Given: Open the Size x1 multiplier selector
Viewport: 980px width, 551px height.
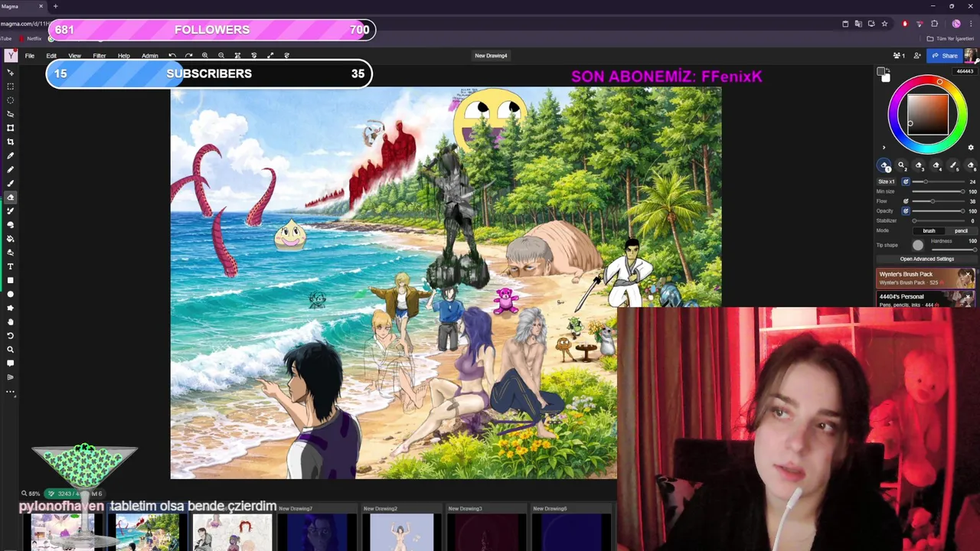Looking at the screenshot, I should click(x=886, y=181).
